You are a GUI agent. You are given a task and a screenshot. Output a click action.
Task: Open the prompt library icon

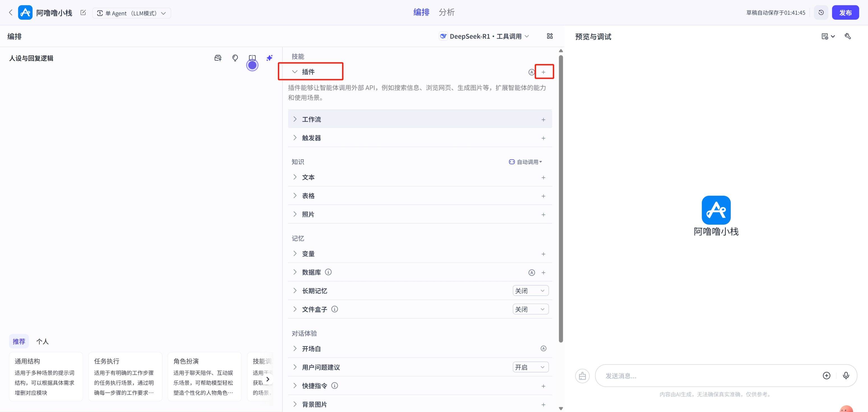218,58
